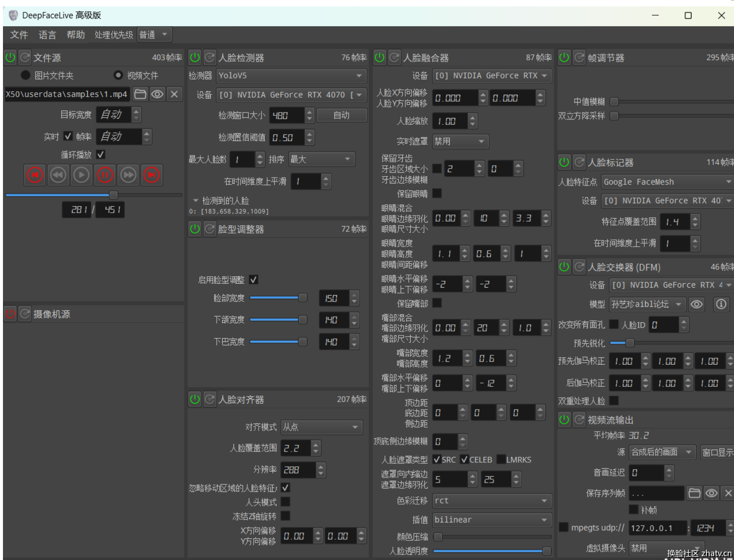Open the 对齐模式 dropdown showing 从点
The image size is (734, 560).
click(321, 427)
